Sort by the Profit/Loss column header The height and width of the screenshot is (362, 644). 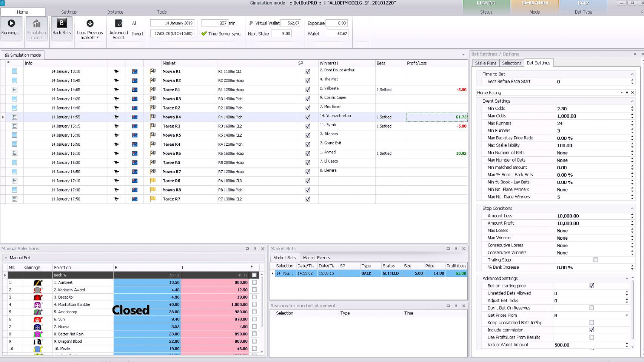436,63
